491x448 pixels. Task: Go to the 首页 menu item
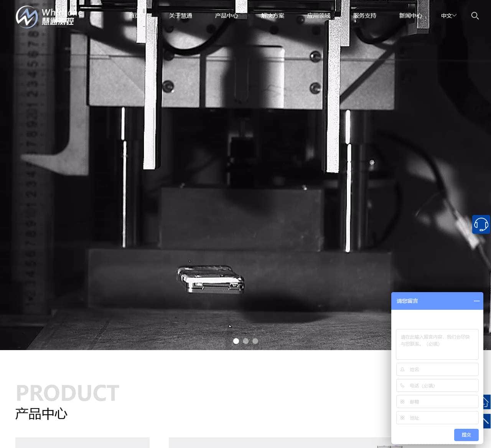(134, 16)
